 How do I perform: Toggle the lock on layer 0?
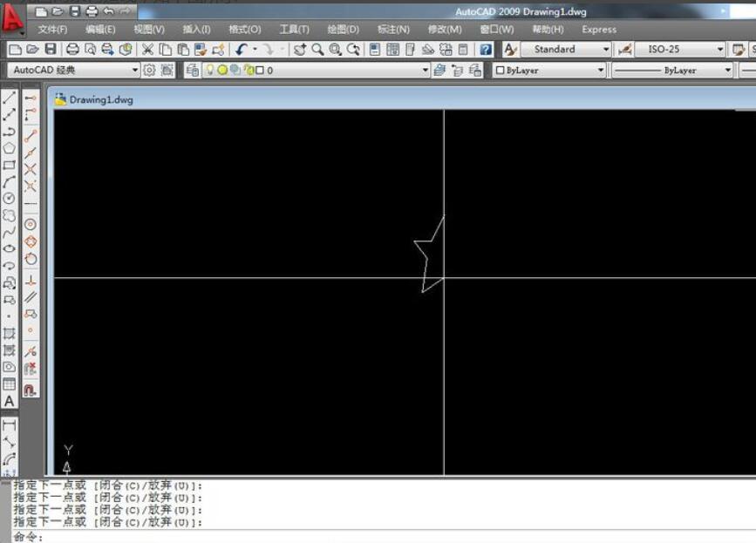247,71
